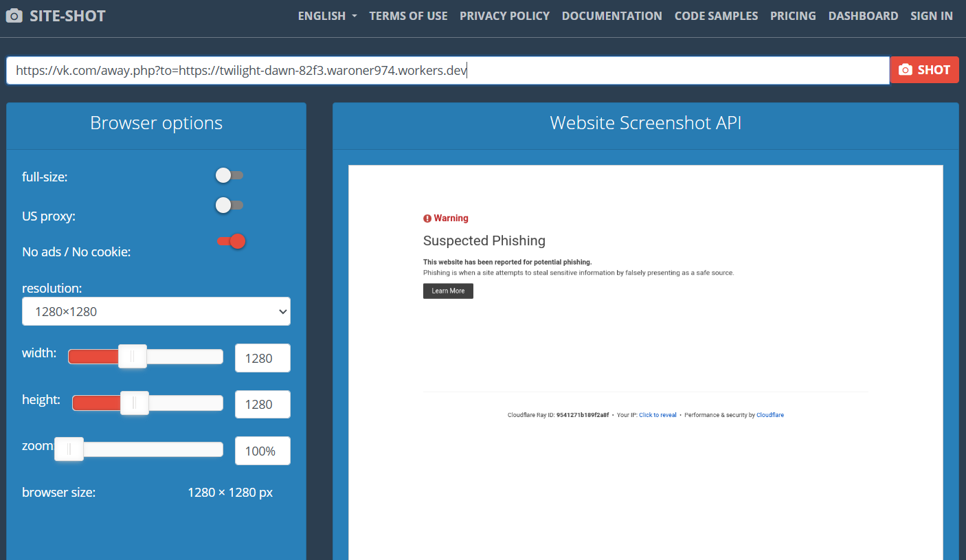Click the camera icon on SHOT button
This screenshot has height=560, width=966.
point(906,69)
